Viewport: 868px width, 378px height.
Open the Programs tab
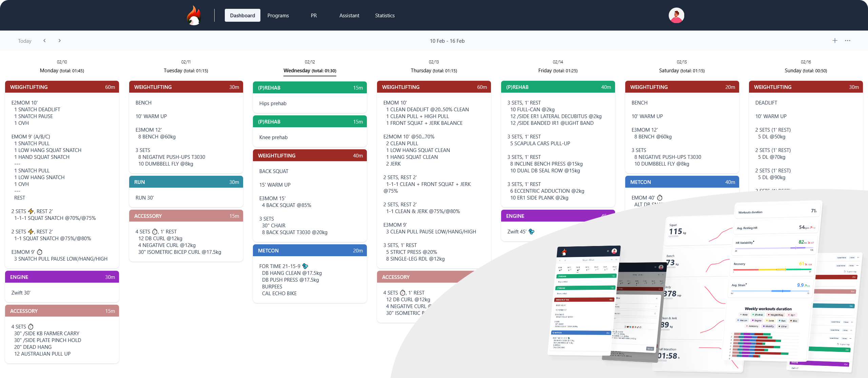point(278,16)
